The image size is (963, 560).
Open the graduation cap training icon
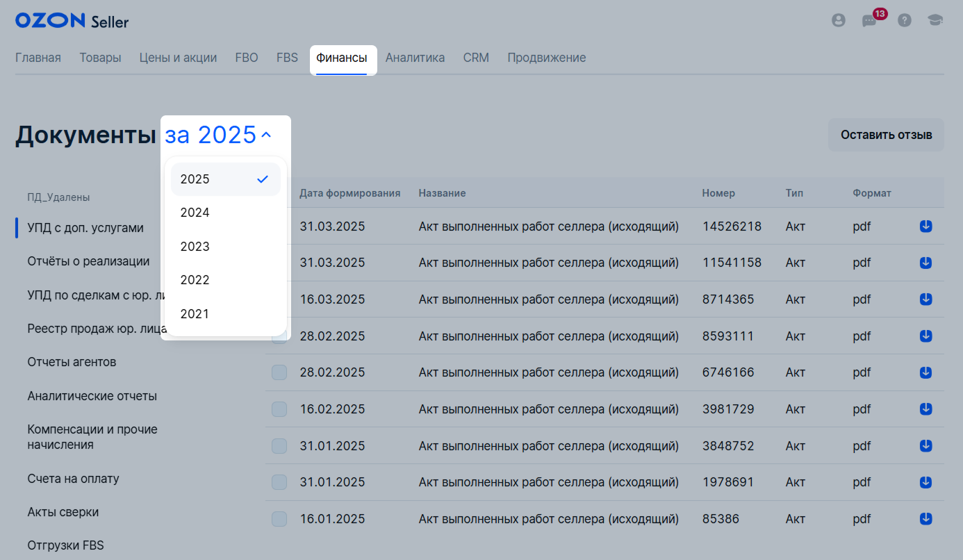[x=935, y=20]
